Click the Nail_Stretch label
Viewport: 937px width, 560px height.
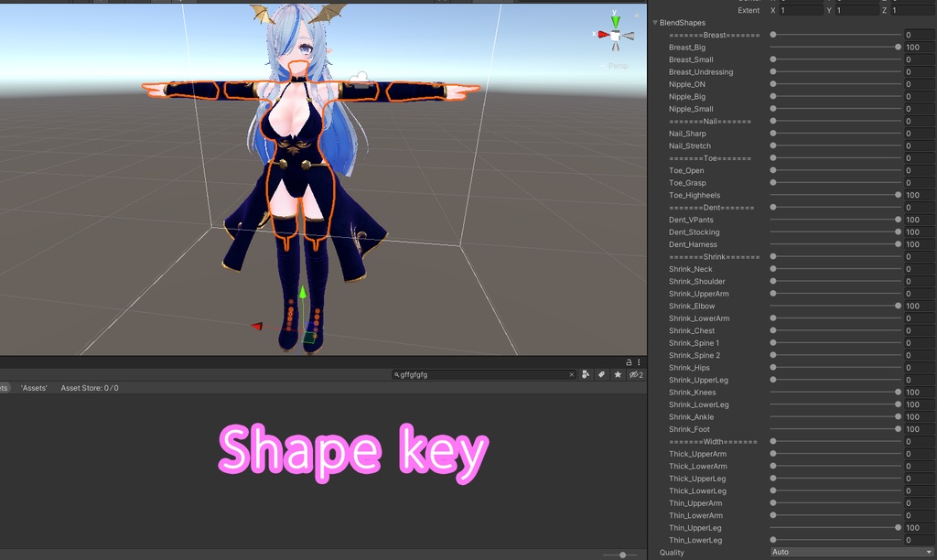click(690, 145)
